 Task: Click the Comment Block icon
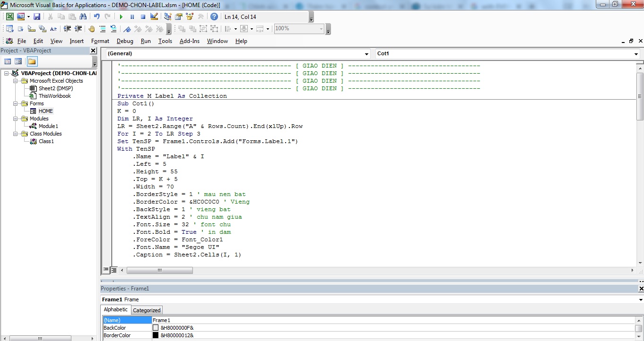[x=103, y=29]
